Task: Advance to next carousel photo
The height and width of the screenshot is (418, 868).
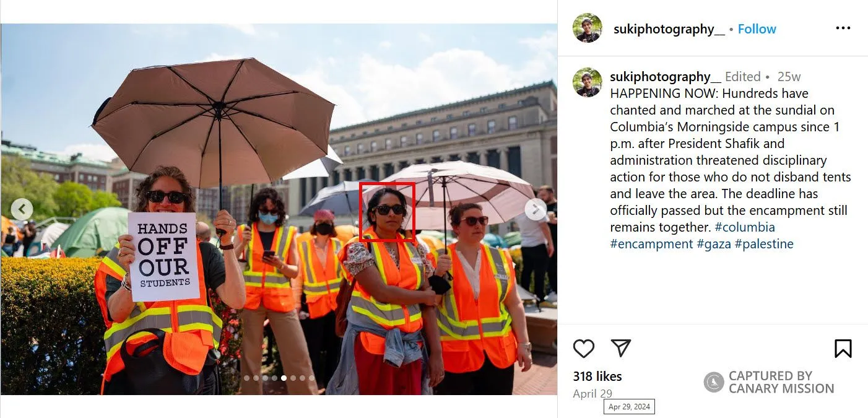Action: (x=536, y=209)
